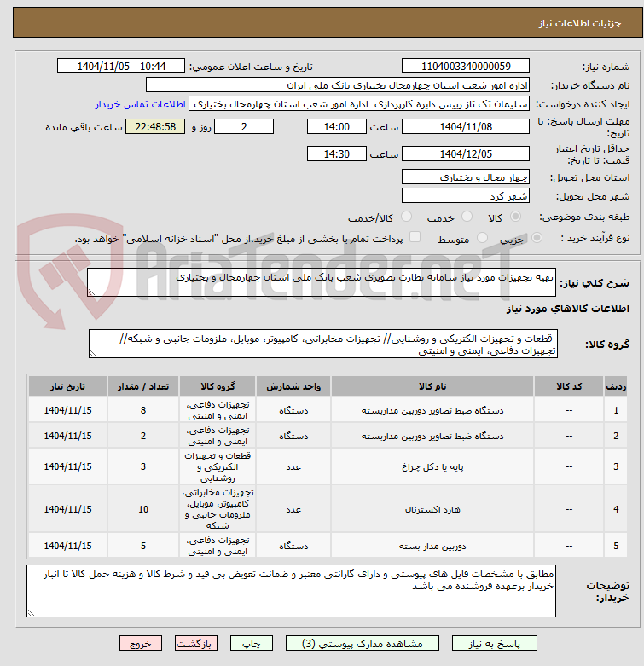Click the resize handle of شرح کلی نیاز box

point(91,292)
